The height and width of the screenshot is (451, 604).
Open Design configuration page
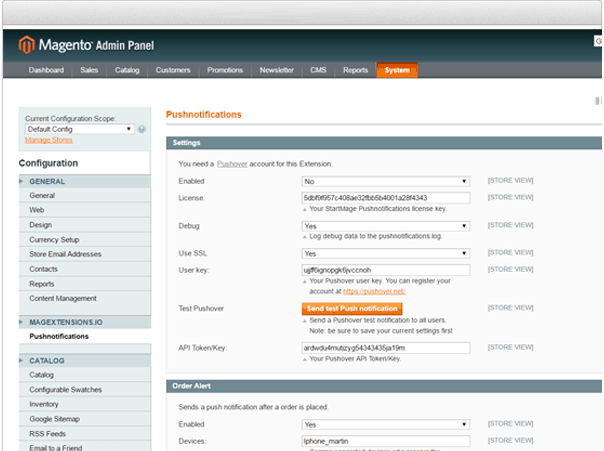coord(85,225)
